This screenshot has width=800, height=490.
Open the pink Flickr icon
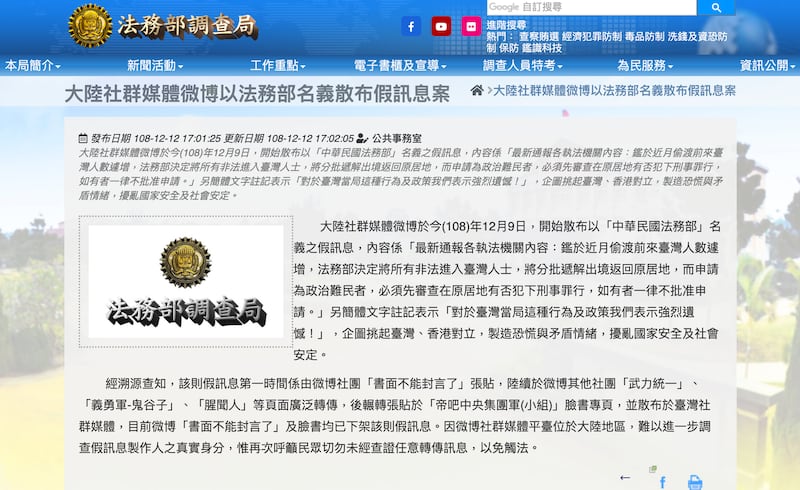(471, 27)
